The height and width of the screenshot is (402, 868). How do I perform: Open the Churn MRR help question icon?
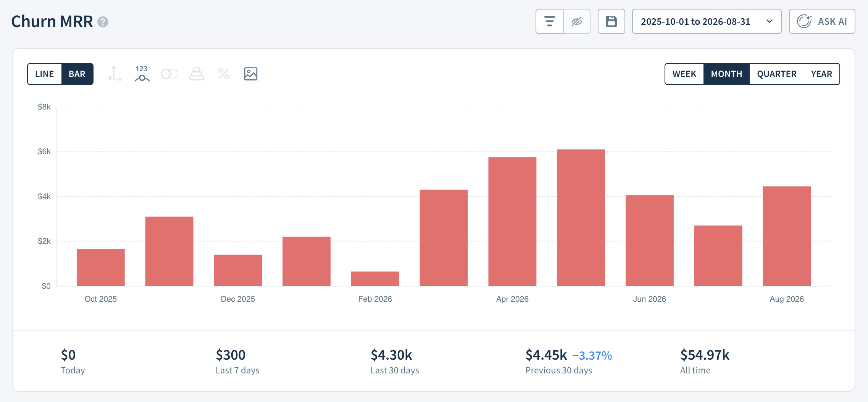(103, 22)
